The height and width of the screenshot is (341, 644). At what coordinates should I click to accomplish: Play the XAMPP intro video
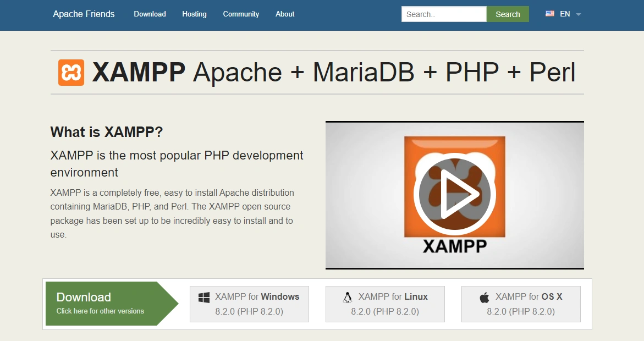click(x=454, y=195)
